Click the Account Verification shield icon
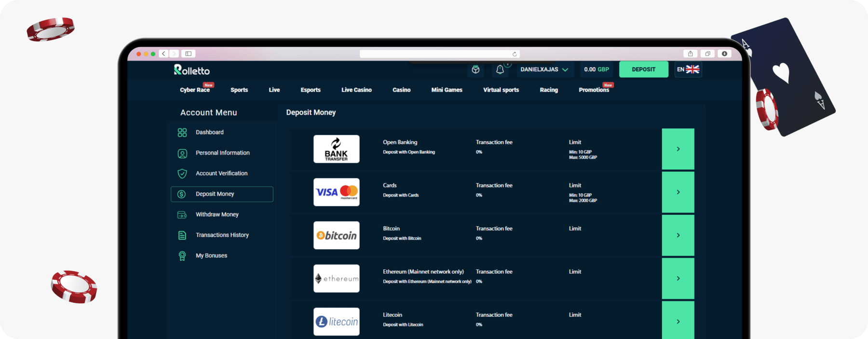 coord(182,173)
